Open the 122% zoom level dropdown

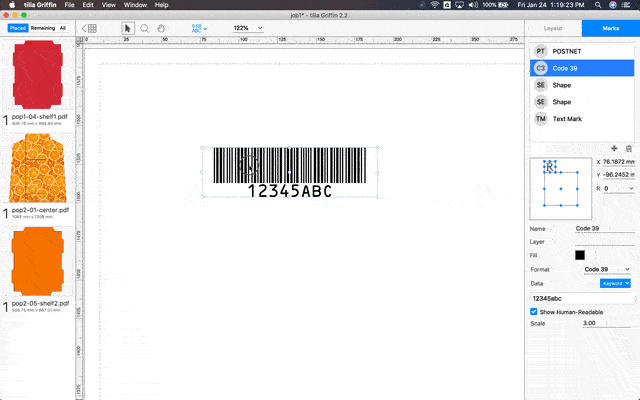[x=247, y=28]
